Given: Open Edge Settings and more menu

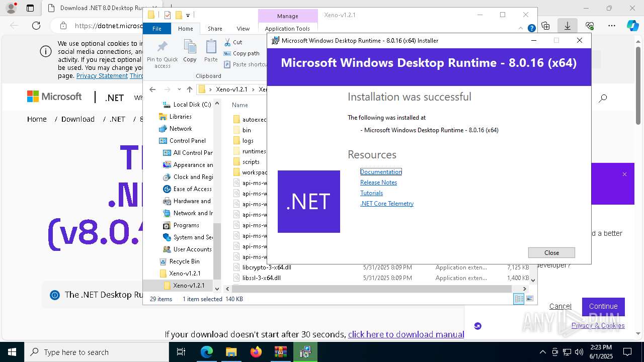Looking at the screenshot, I should coord(612,26).
